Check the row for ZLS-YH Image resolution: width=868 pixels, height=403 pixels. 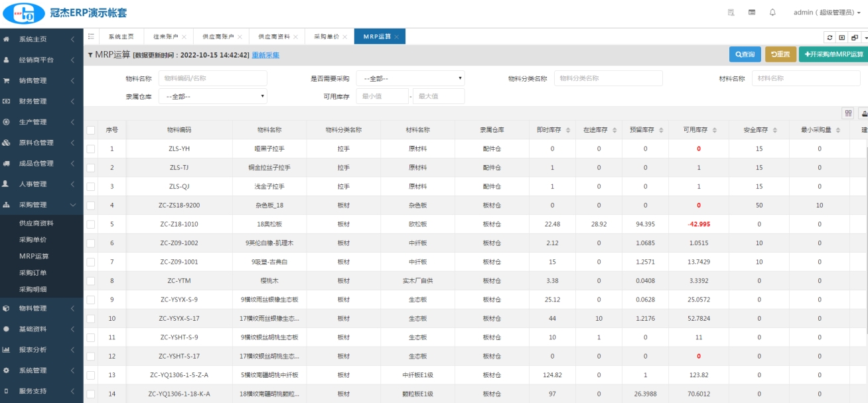point(91,149)
